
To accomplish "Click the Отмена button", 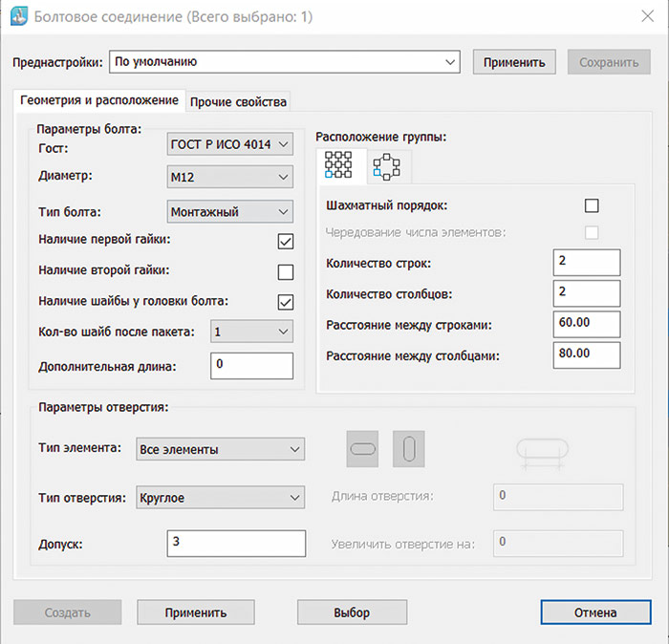I will coord(595,612).
